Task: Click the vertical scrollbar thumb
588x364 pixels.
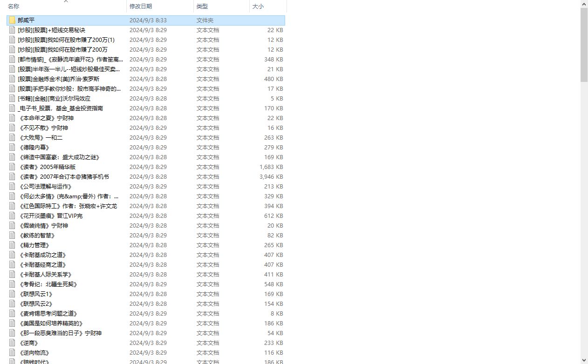Action: 584,45
